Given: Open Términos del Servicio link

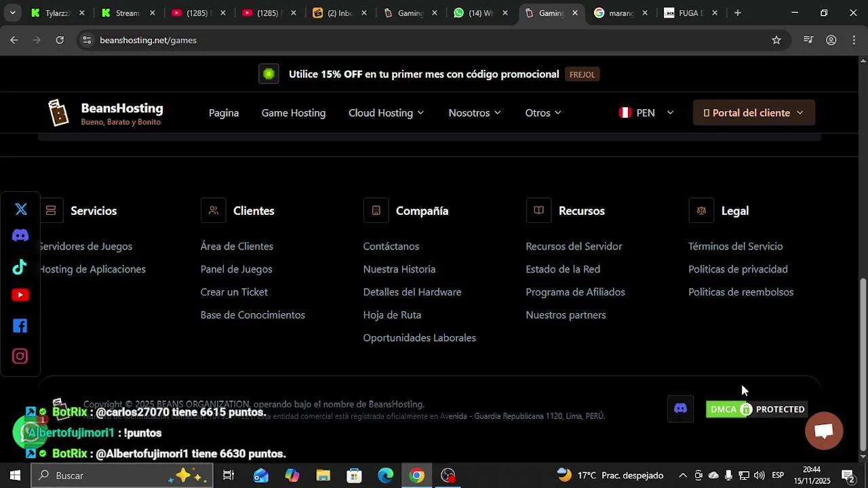Looking at the screenshot, I should click(x=735, y=246).
